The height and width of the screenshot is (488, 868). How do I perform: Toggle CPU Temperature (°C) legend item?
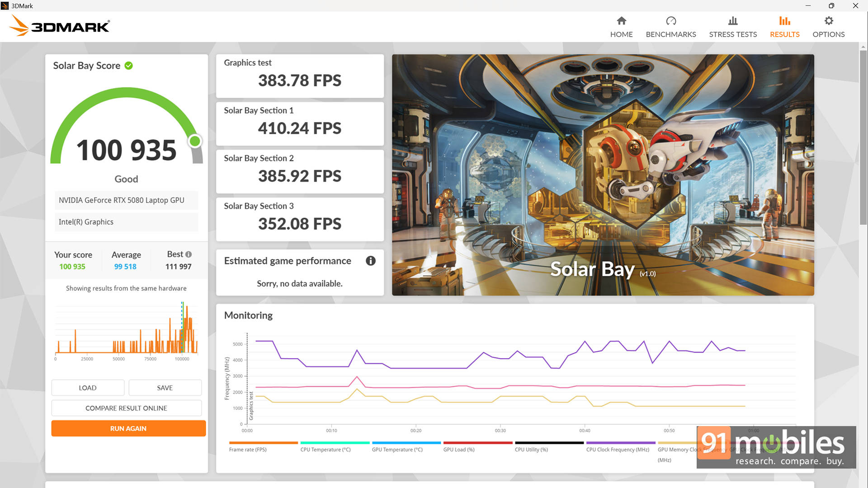(325, 450)
